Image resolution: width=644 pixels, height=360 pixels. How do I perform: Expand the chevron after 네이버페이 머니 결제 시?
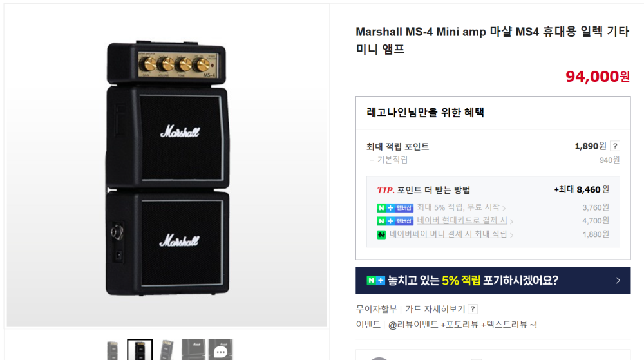click(511, 235)
